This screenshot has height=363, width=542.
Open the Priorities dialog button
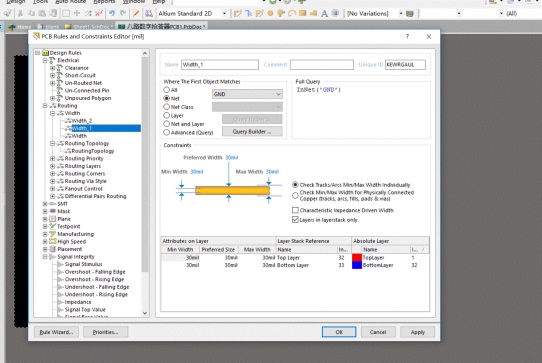tap(105, 332)
